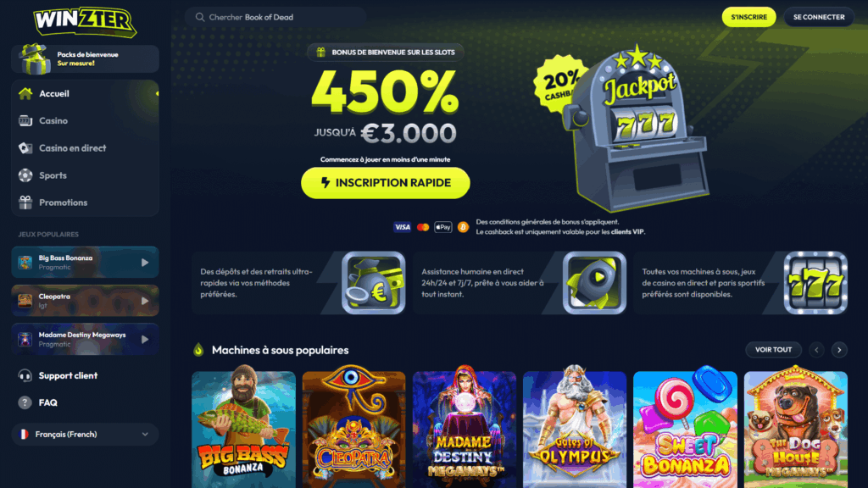Focus the Chercher search field
Screen dimensions: 868x488
(275, 17)
